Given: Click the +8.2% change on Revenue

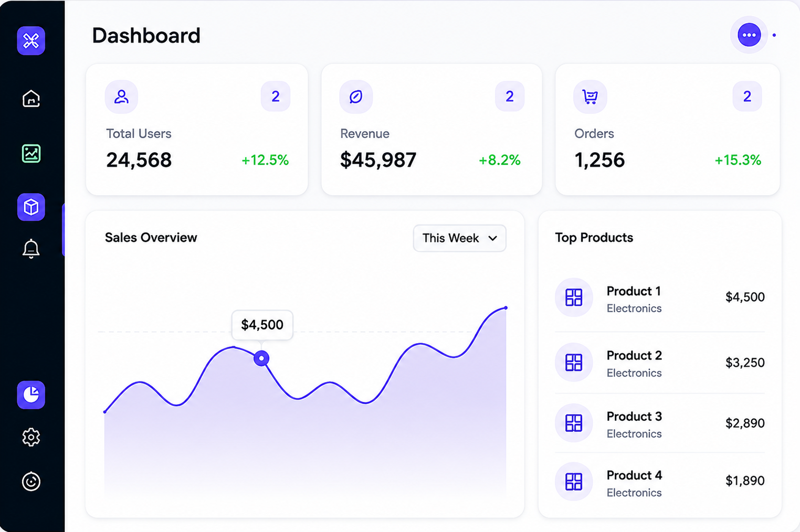Looking at the screenshot, I should pos(499,160).
